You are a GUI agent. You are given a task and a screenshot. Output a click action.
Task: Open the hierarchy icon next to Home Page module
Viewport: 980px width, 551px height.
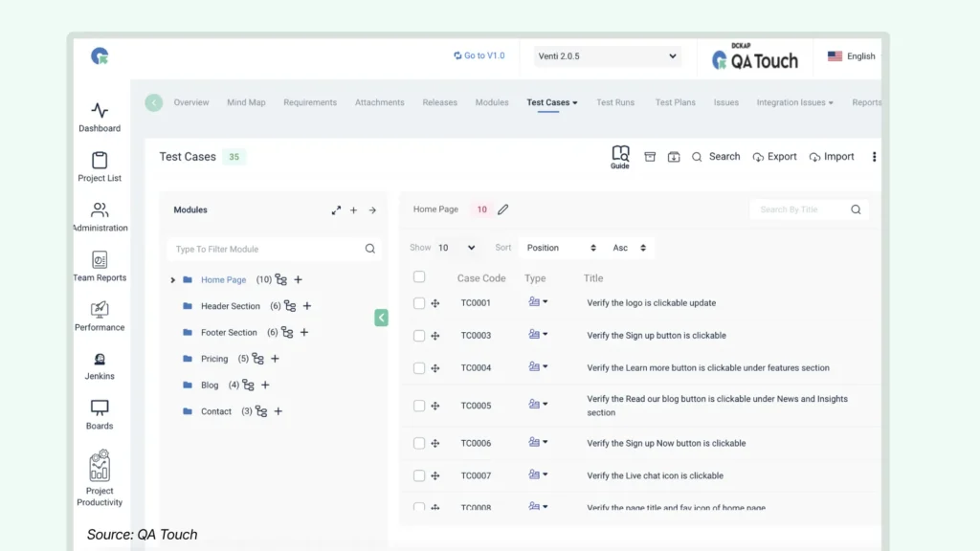[x=281, y=279]
